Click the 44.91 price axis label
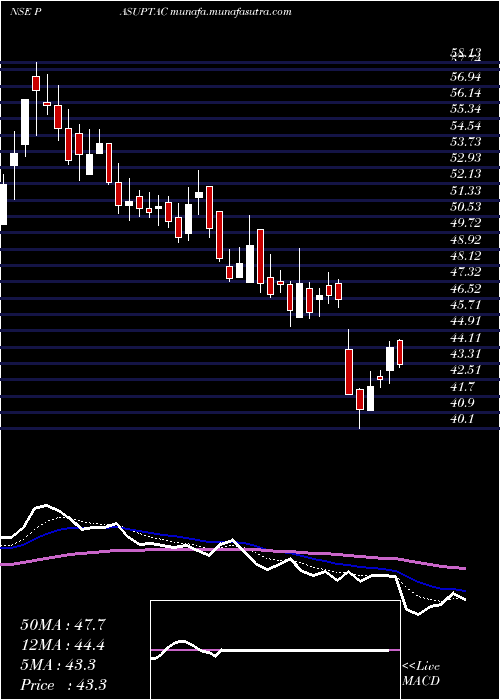Image resolution: width=500 pixels, height=700 pixels. tap(466, 321)
